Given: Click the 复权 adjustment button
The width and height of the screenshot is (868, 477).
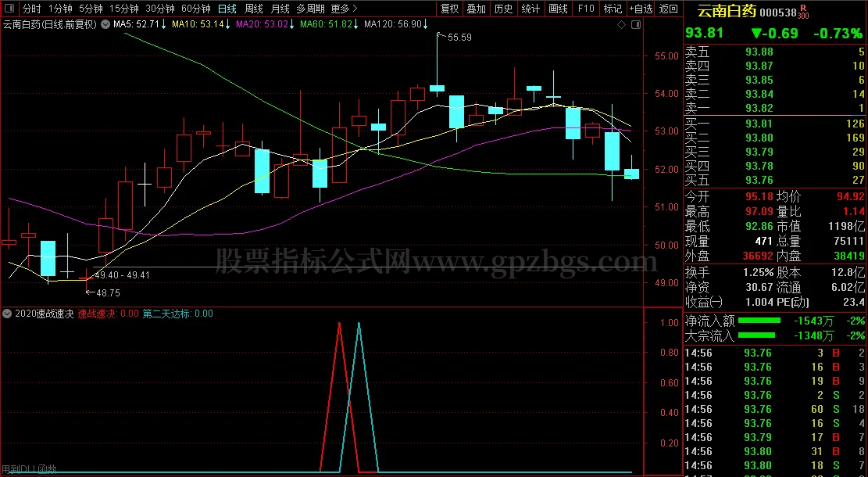Looking at the screenshot, I should (x=449, y=9).
